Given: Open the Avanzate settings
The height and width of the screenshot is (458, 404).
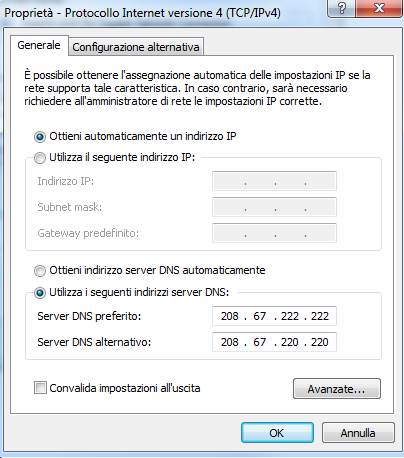Looking at the screenshot, I should pos(337,389).
